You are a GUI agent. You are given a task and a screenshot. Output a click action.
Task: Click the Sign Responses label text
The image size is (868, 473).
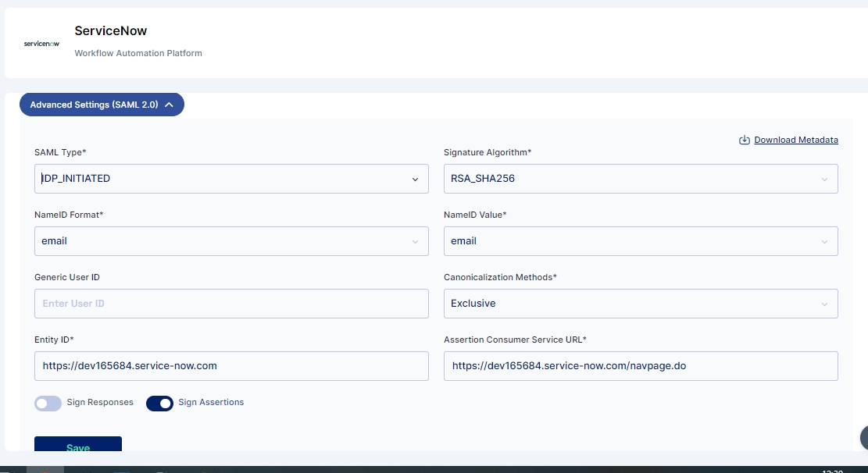(x=100, y=402)
